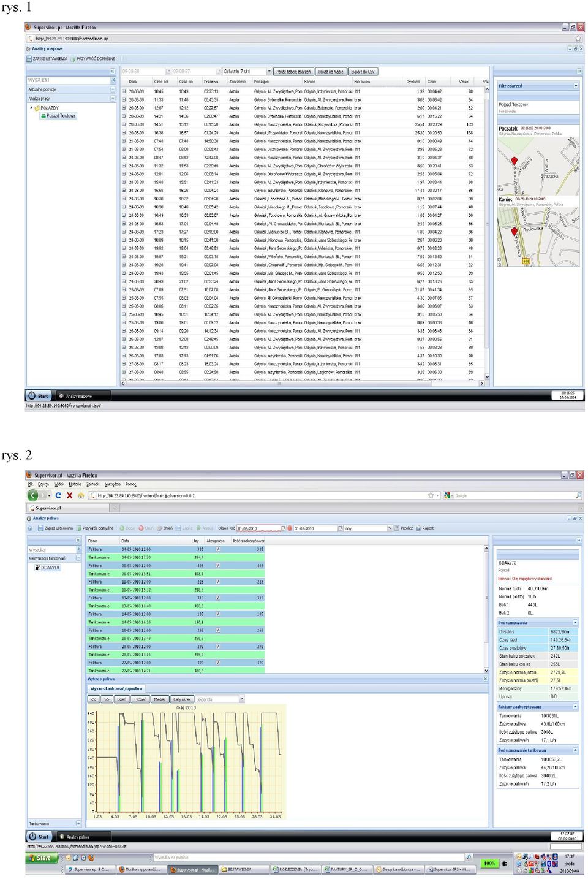
Task: Click the Start button in the Analizy mapowe window
Action: (39, 396)
